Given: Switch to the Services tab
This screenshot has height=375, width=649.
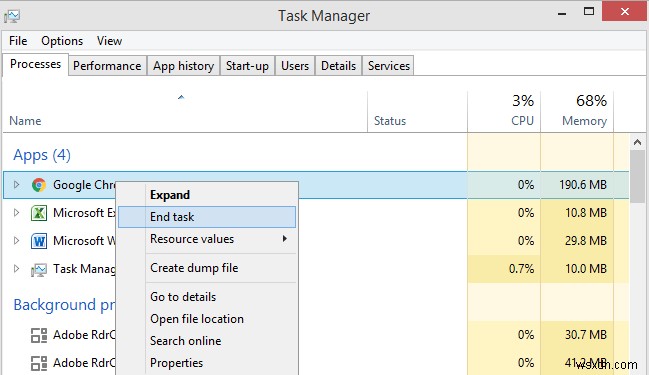Looking at the screenshot, I should 389,66.
